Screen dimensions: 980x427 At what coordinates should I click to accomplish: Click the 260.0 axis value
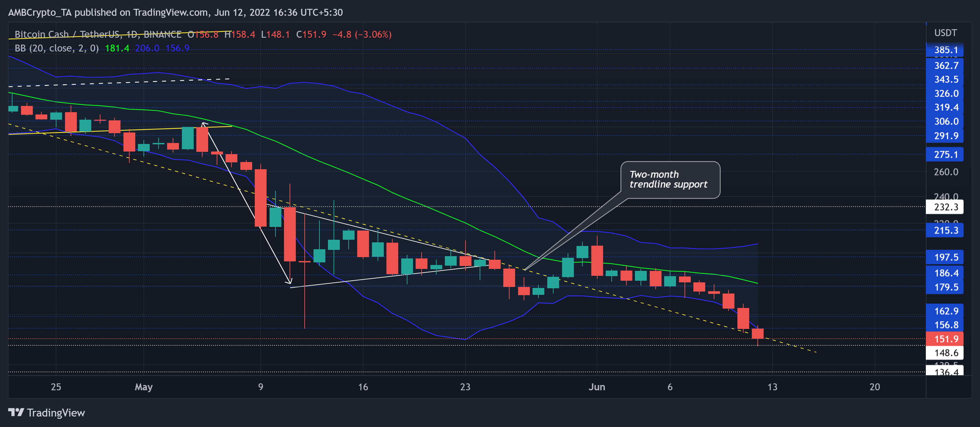click(x=946, y=172)
